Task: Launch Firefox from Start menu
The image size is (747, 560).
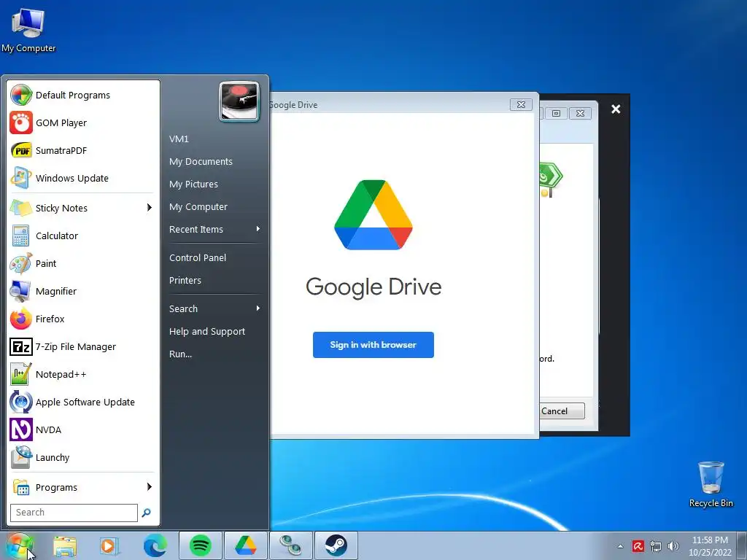Action: pos(83,319)
